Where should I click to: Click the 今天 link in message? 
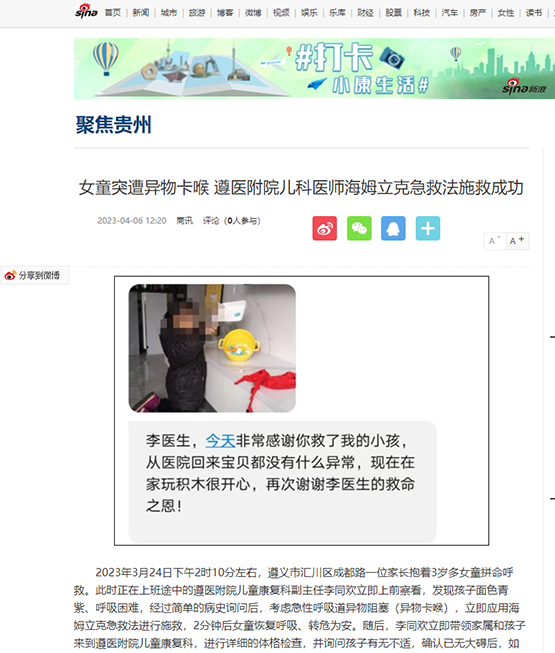(220, 441)
